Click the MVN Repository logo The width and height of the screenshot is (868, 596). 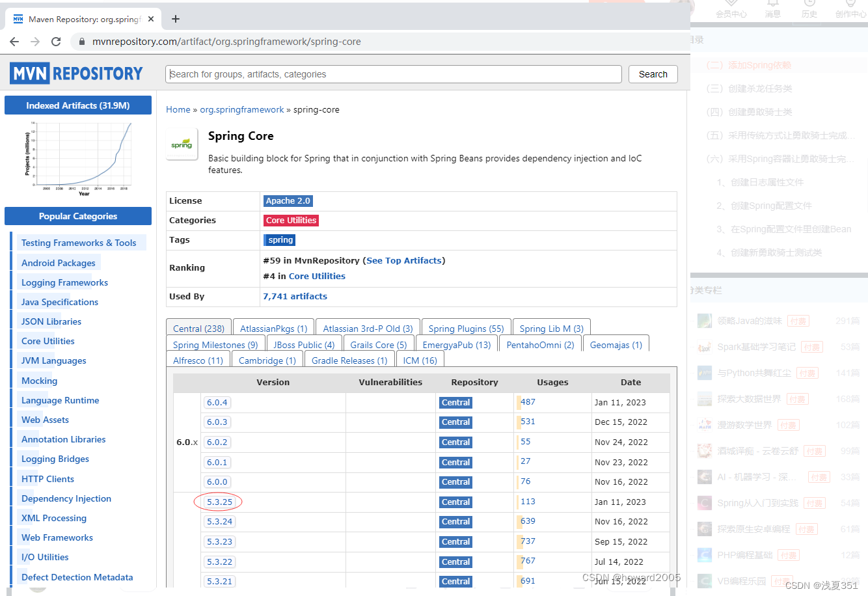pos(76,74)
